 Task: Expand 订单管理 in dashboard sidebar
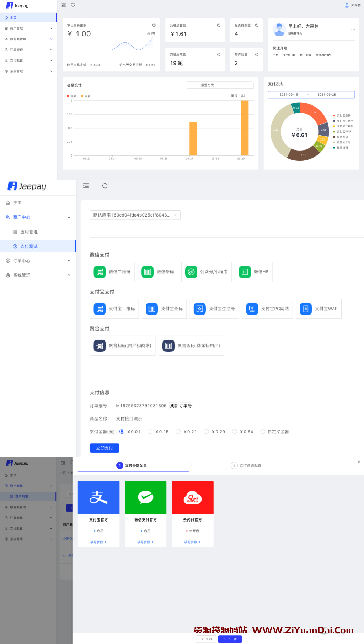28,50
